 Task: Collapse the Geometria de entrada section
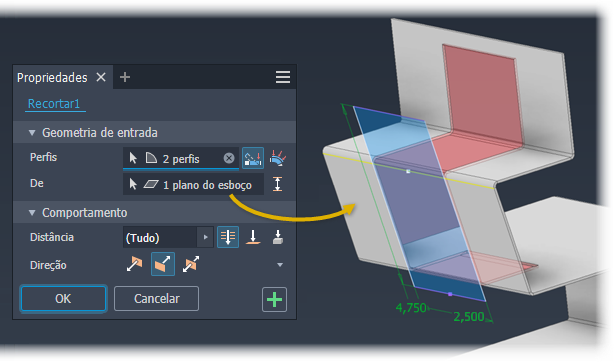pyautogui.click(x=32, y=133)
